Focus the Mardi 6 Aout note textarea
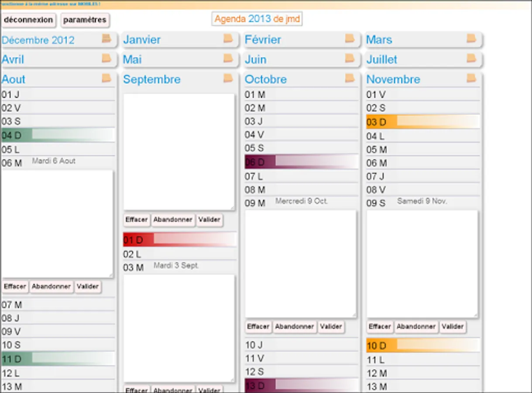Image resolution: width=532 pixels, height=393 pixels. coord(57,224)
